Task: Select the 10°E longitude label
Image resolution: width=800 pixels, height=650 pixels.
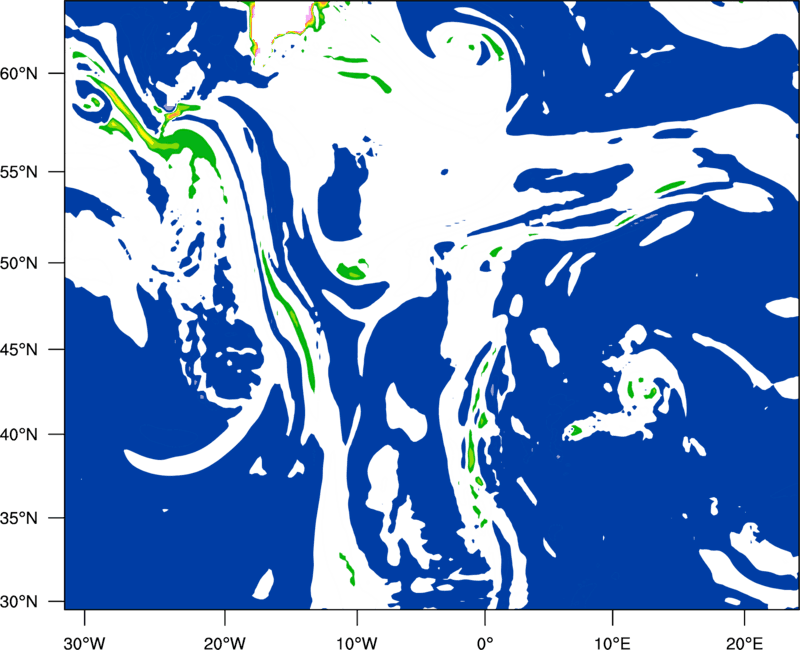Action: click(612, 643)
